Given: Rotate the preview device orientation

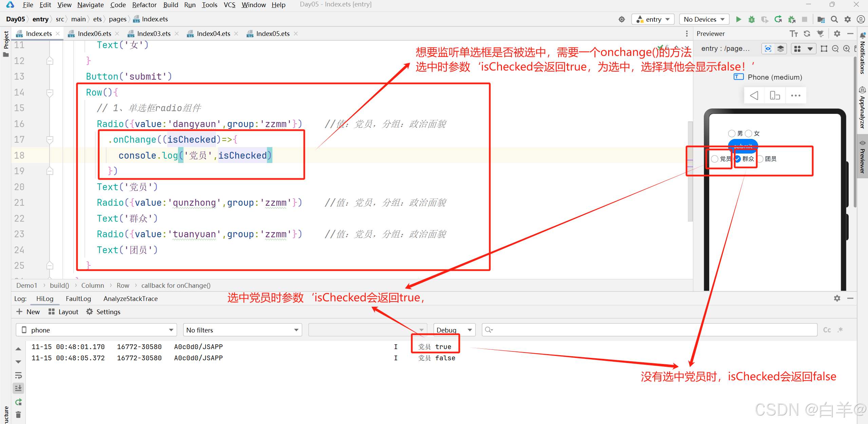Looking at the screenshot, I should tap(775, 95).
